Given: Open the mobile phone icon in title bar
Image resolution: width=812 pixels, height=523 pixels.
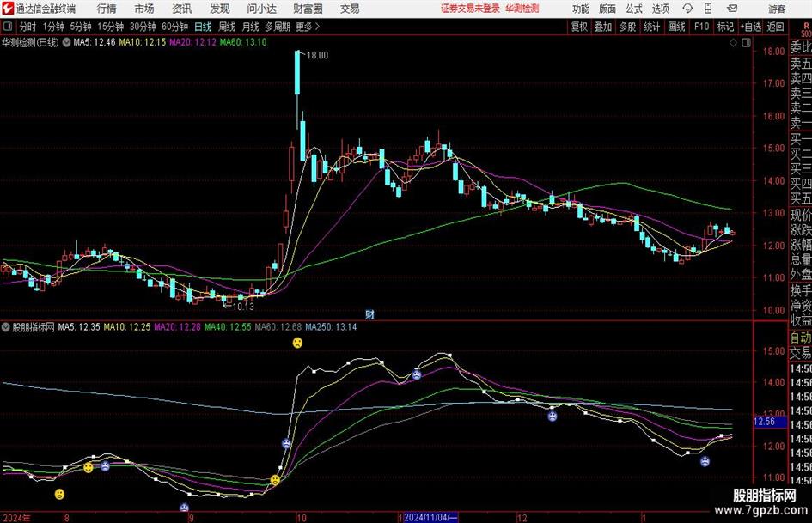Looking at the screenshot, I should coord(708,9).
